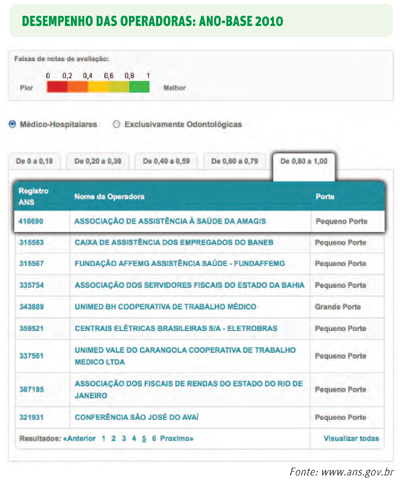The image size is (400, 484).
Task: Click the green best-score color band
Action: 139,87
